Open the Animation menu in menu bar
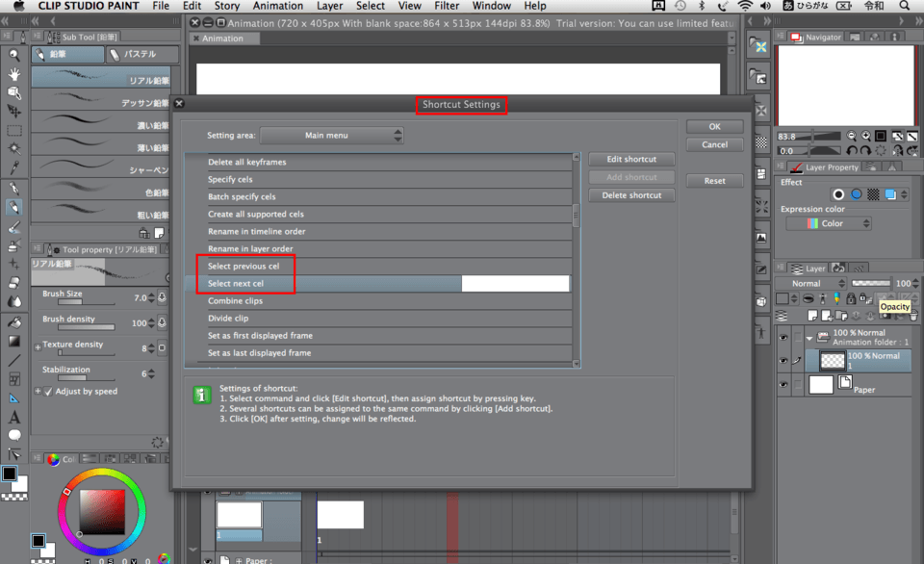The width and height of the screenshot is (924, 564). pyautogui.click(x=277, y=6)
